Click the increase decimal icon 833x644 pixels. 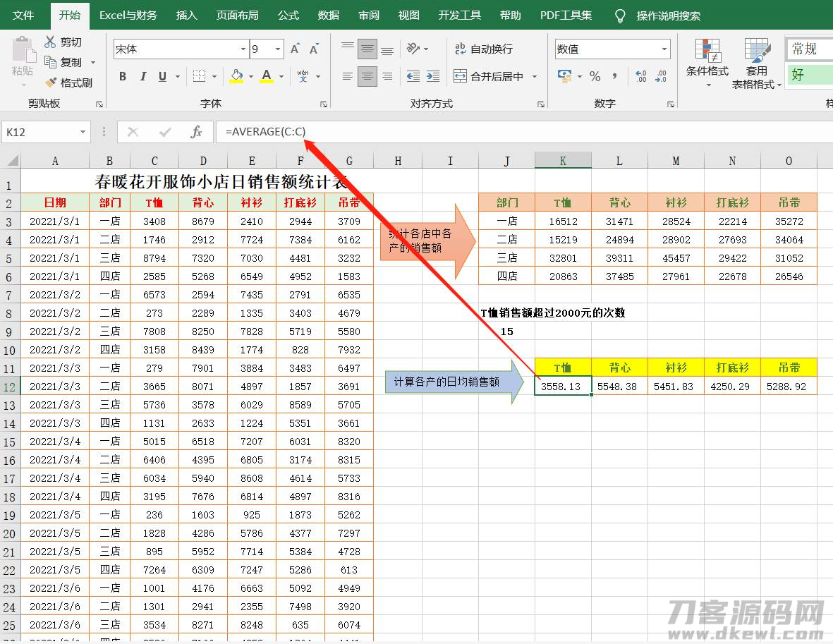(641, 76)
